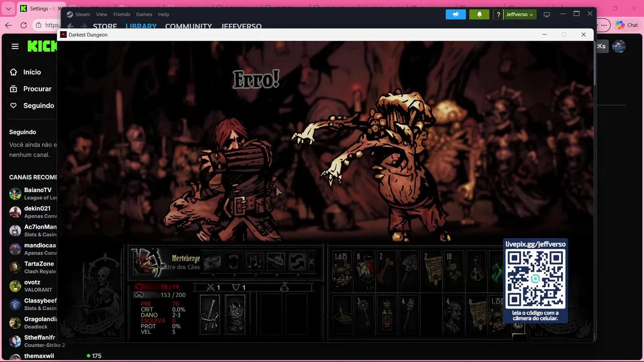Select the fanged bite skill icon

click(x=234, y=262)
